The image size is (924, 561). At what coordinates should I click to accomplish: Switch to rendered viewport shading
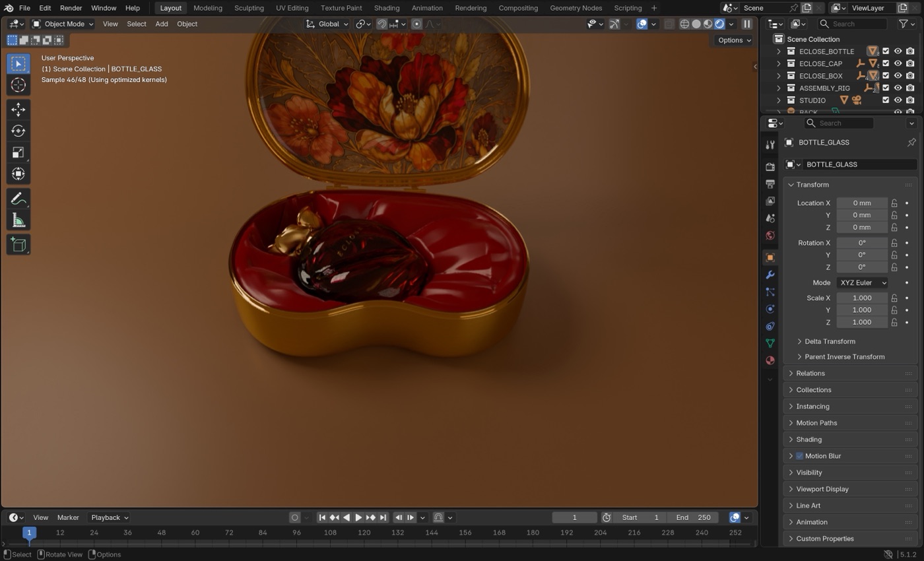click(x=719, y=24)
